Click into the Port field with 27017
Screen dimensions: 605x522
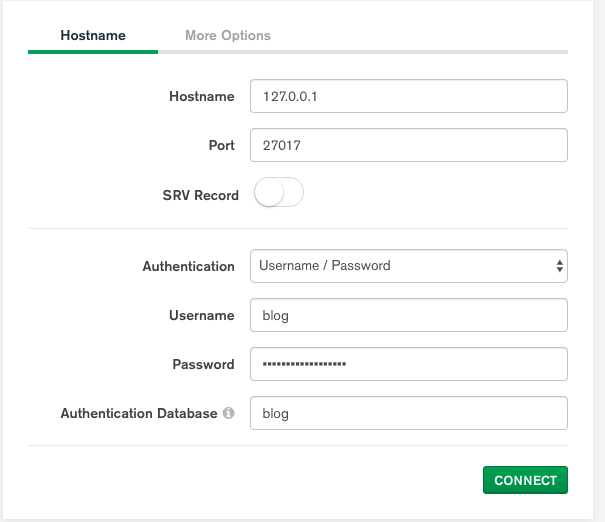tap(408, 145)
